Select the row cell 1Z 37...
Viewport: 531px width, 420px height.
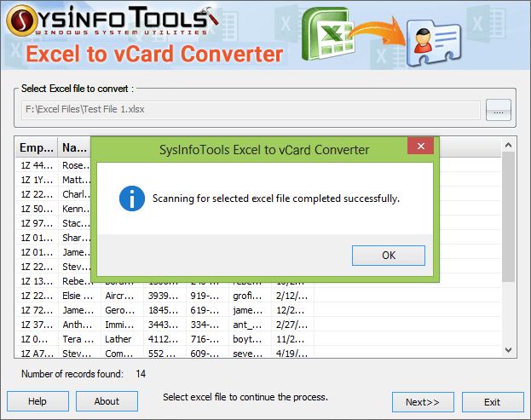tap(37, 325)
